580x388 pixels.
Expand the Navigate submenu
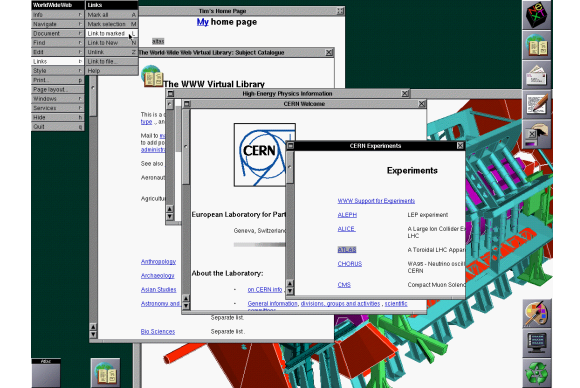(x=57, y=24)
